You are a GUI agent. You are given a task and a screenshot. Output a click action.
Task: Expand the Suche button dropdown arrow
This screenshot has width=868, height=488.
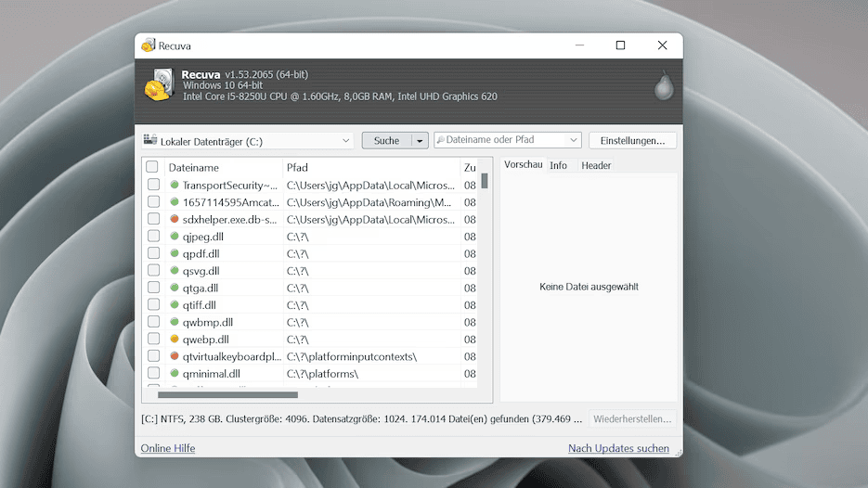pos(420,141)
